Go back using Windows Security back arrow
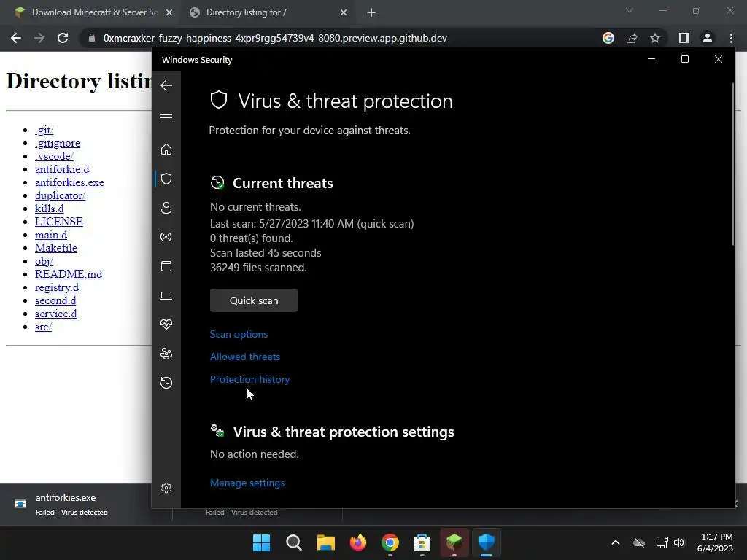Image resolution: width=747 pixels, height=560 pixels. (166, 85)
